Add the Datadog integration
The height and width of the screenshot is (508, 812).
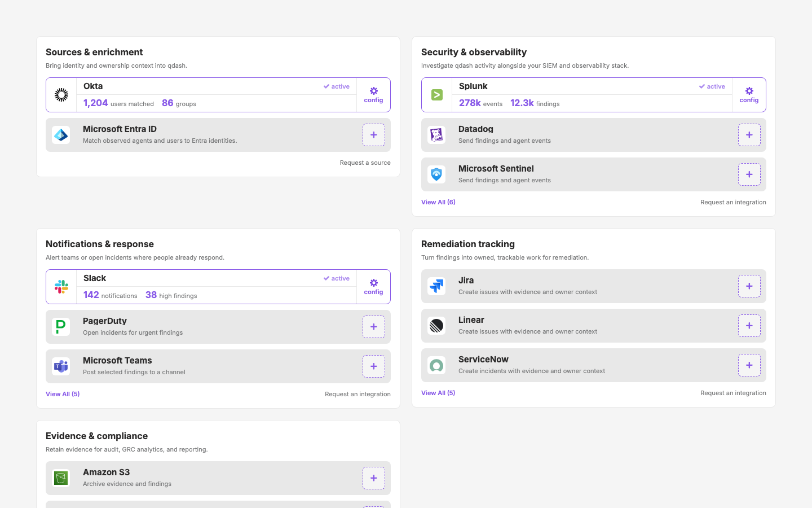click(x=749, y=135)
